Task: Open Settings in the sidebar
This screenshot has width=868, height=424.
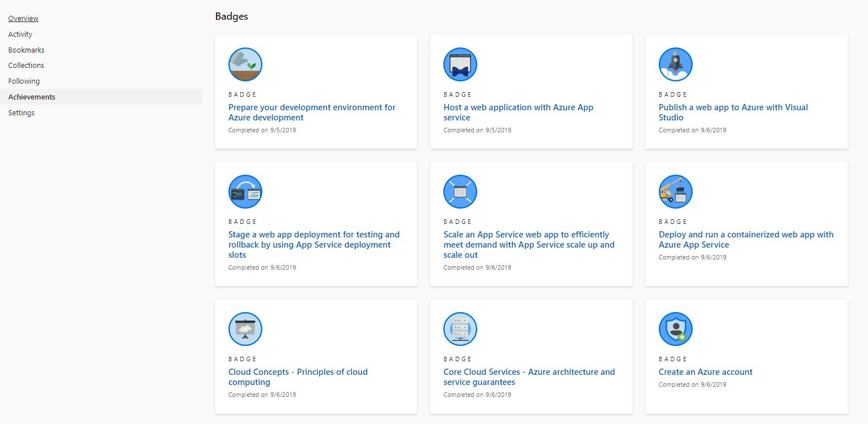Action: pyautogui.click(x=21, y=113)
